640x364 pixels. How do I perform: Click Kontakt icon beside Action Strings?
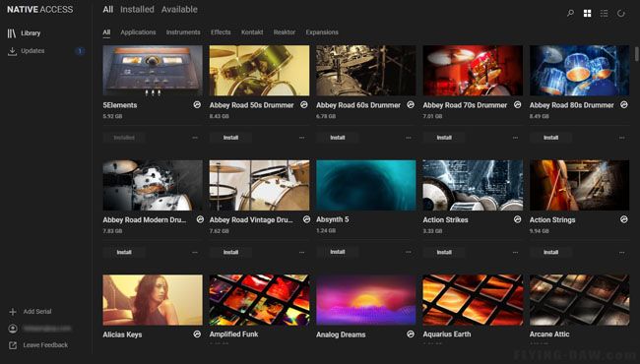tap(624, 219)
